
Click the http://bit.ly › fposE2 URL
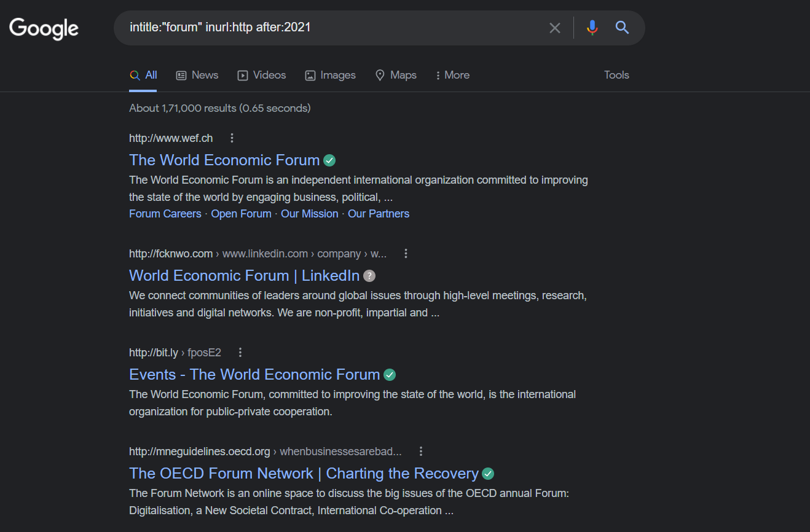click(175, 353)
